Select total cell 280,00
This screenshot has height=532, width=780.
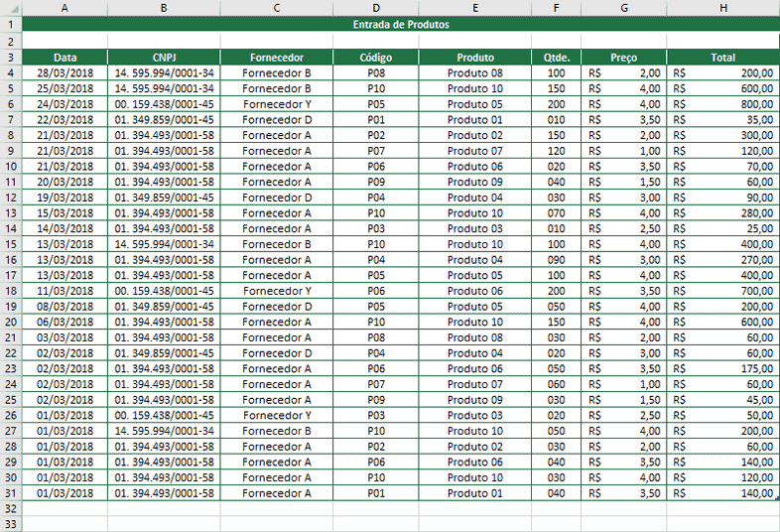click(723, 213)
